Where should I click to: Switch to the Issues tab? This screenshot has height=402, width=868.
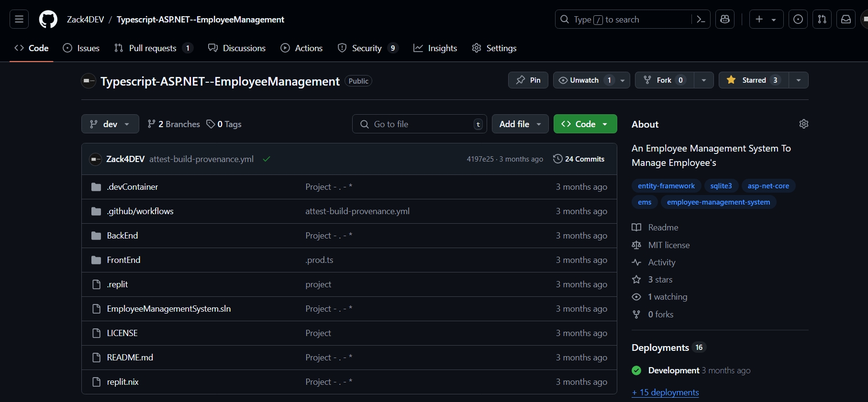tap(81, 48)
